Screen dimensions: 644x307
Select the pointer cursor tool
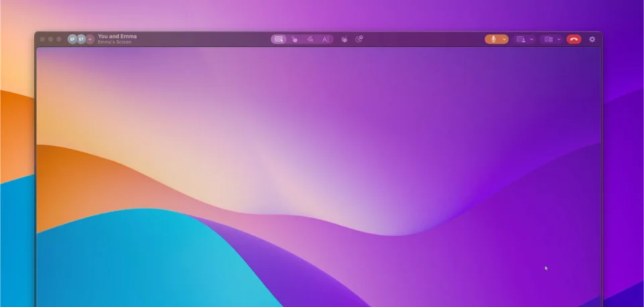click(279, 40)
